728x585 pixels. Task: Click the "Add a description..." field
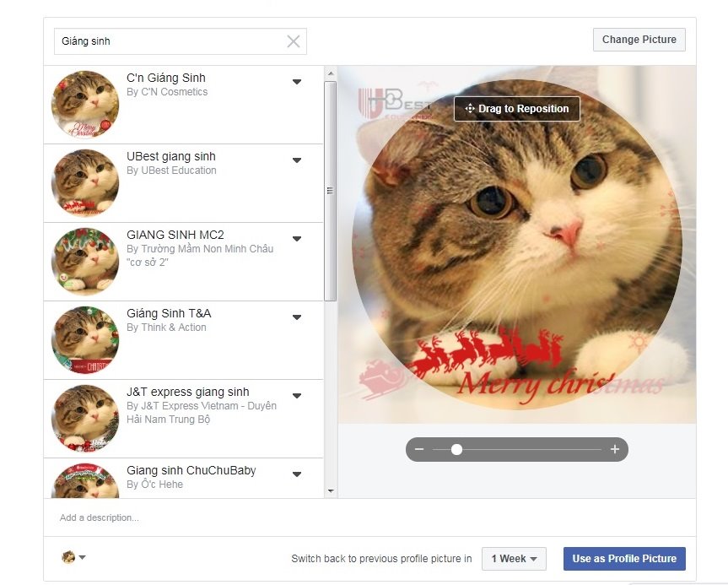tap(169, 517)
